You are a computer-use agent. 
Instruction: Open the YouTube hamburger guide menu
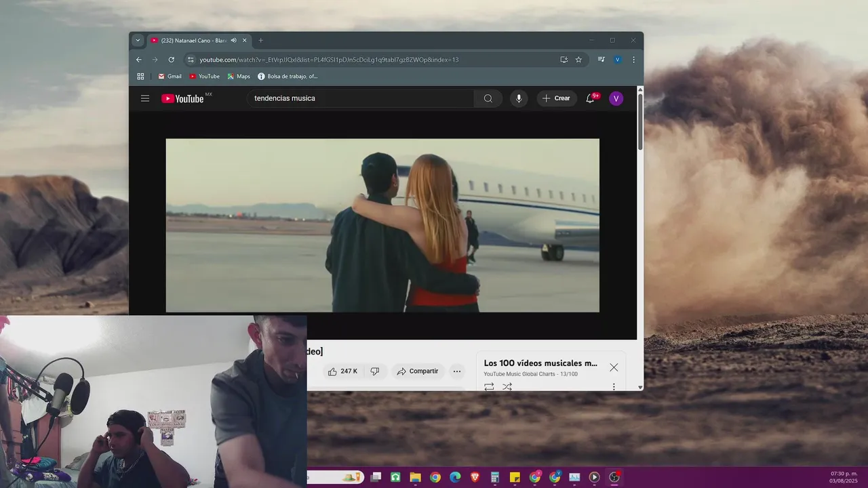[145, 98]
